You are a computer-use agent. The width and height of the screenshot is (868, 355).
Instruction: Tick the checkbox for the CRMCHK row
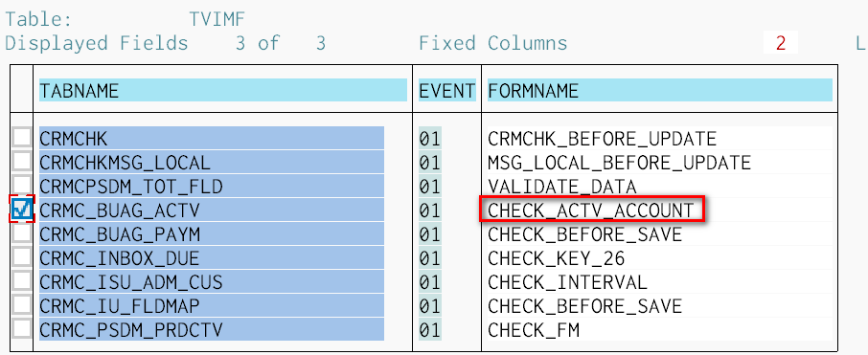(x=22, y=138)
